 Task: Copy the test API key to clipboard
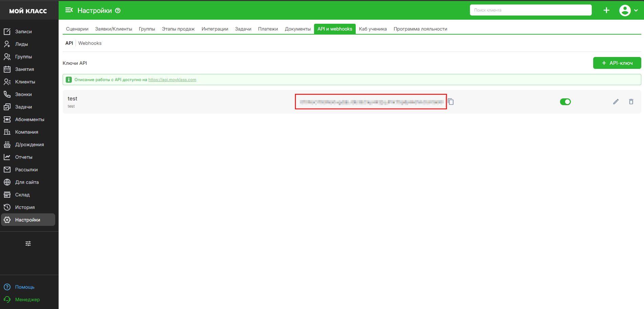[451, 102]
